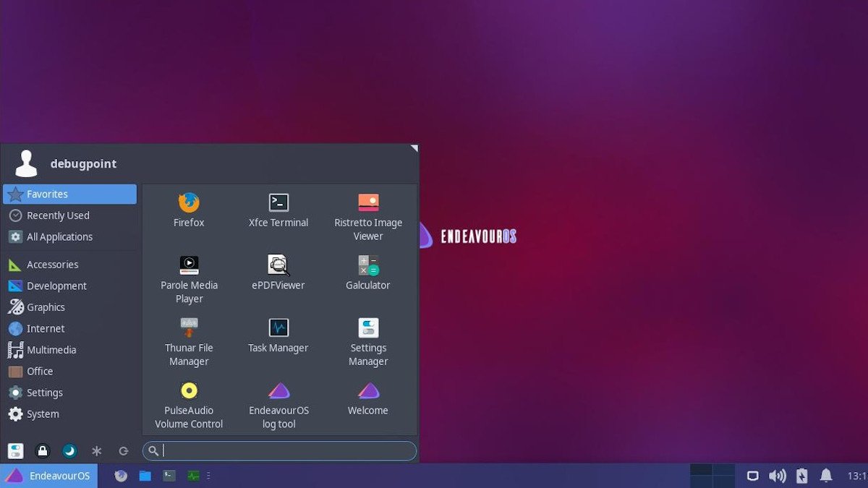Open Xfce Terminal

coord(278,210)
